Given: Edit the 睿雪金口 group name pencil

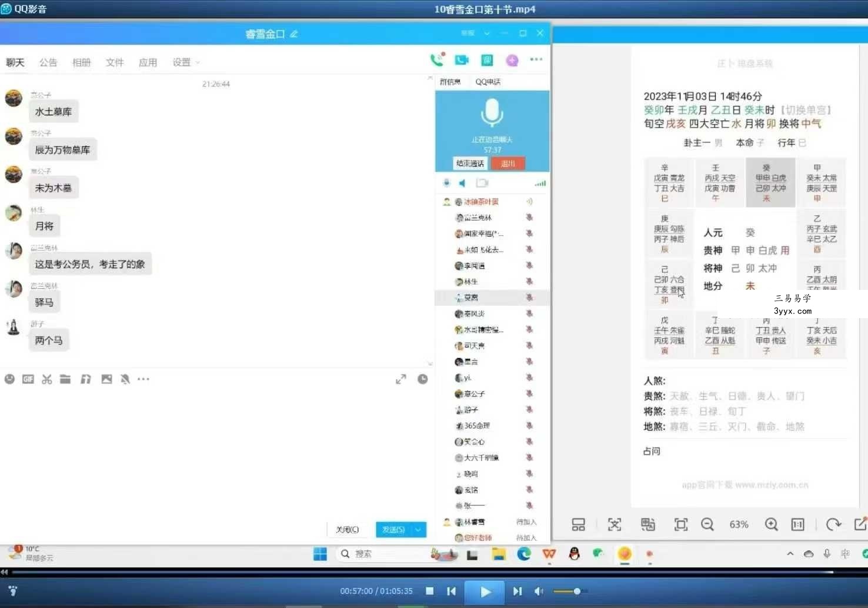Looking at the screenshot, I should coord(294,34).
